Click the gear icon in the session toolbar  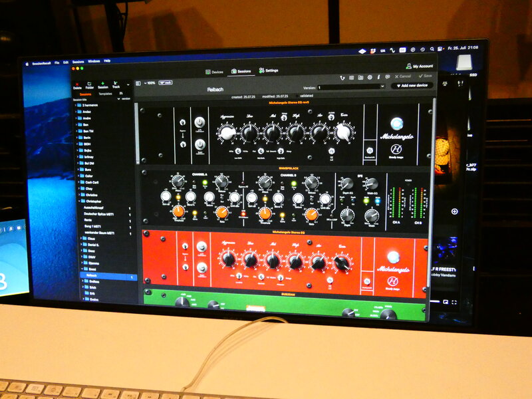(x=370, y=77)
